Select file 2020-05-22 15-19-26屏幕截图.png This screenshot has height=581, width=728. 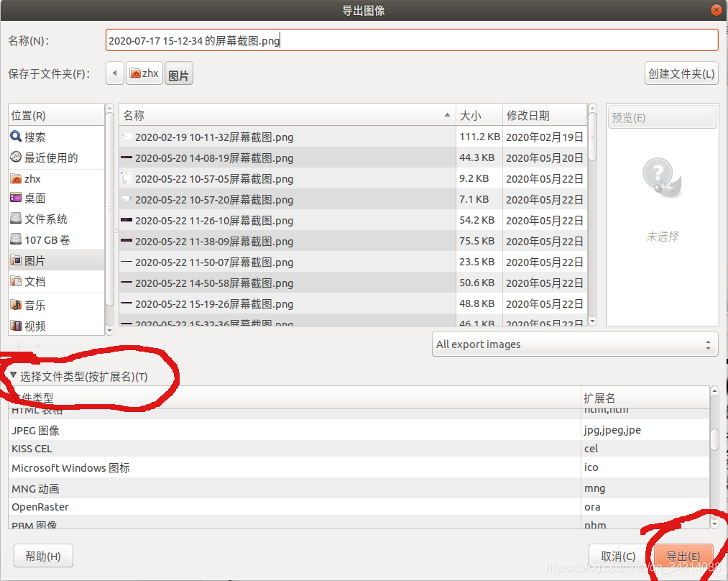(x=287, y=303)
